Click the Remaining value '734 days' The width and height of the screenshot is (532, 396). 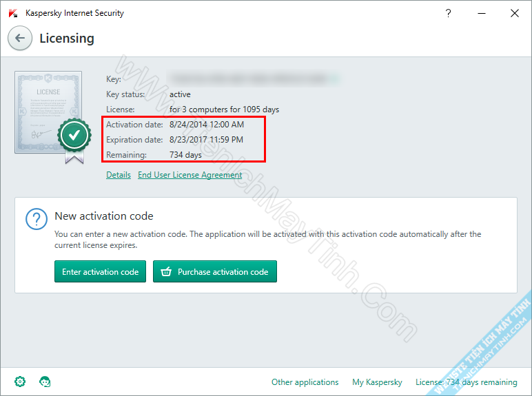point(185,155)
